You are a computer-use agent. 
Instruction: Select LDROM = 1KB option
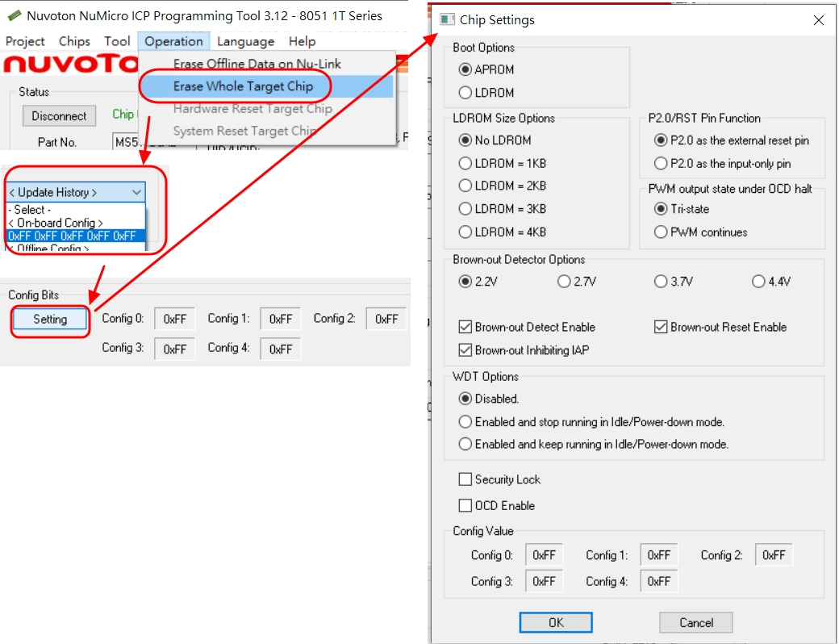point(503,163)
